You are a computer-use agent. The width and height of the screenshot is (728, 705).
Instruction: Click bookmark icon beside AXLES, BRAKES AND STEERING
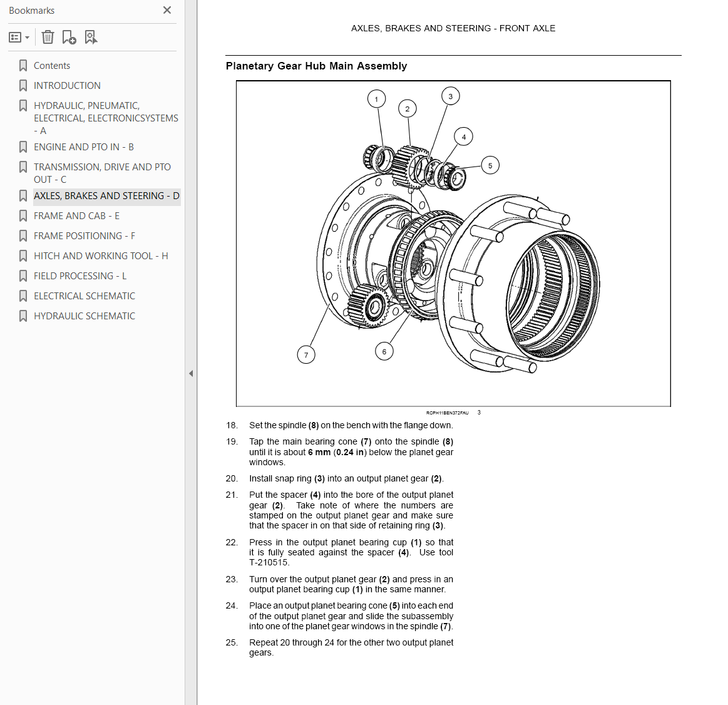[x=23, y=196]
